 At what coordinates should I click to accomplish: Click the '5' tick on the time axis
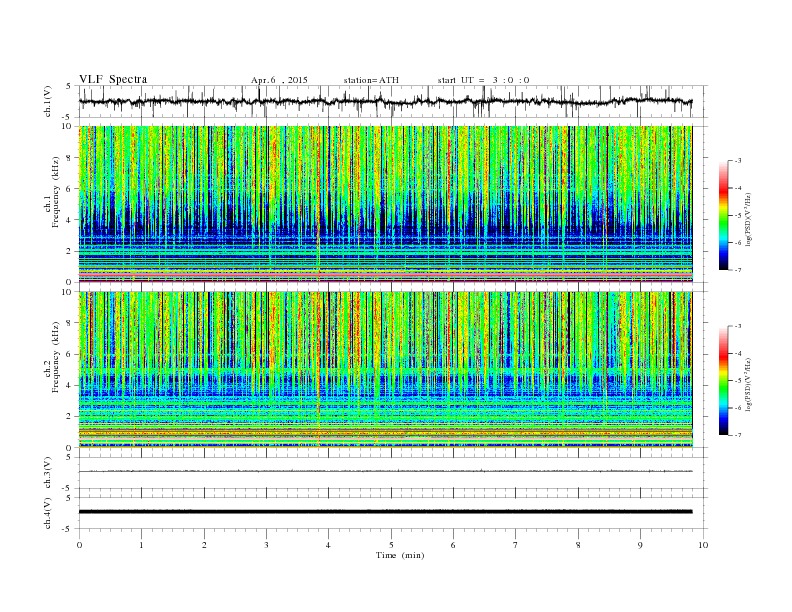tap(391, 545)
